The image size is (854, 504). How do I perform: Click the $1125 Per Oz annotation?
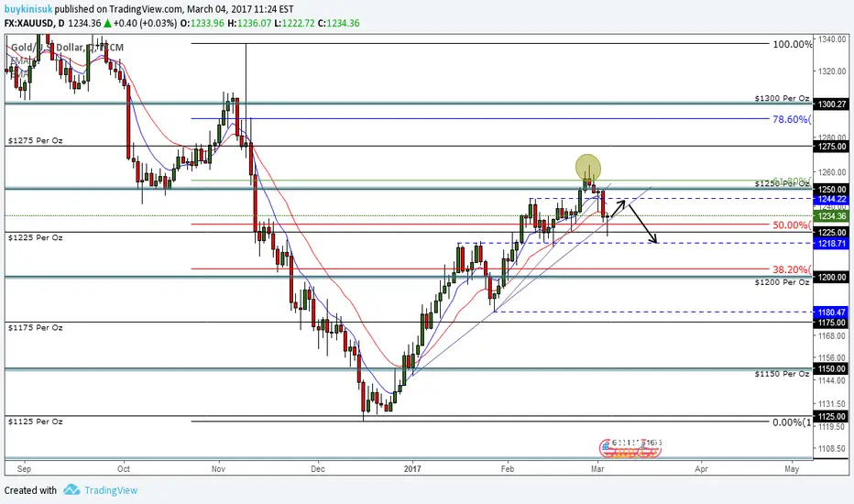click(x=36, y=422)
